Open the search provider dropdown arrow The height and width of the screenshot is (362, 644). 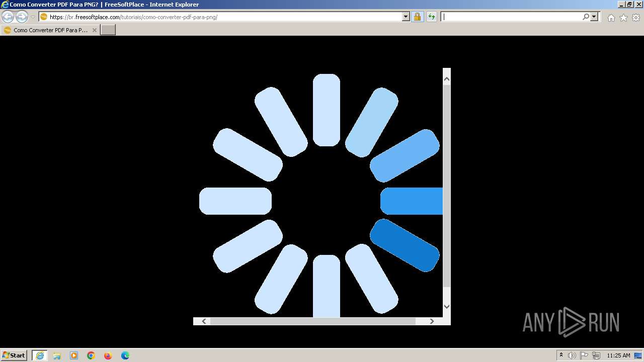[x=594, y=17]
